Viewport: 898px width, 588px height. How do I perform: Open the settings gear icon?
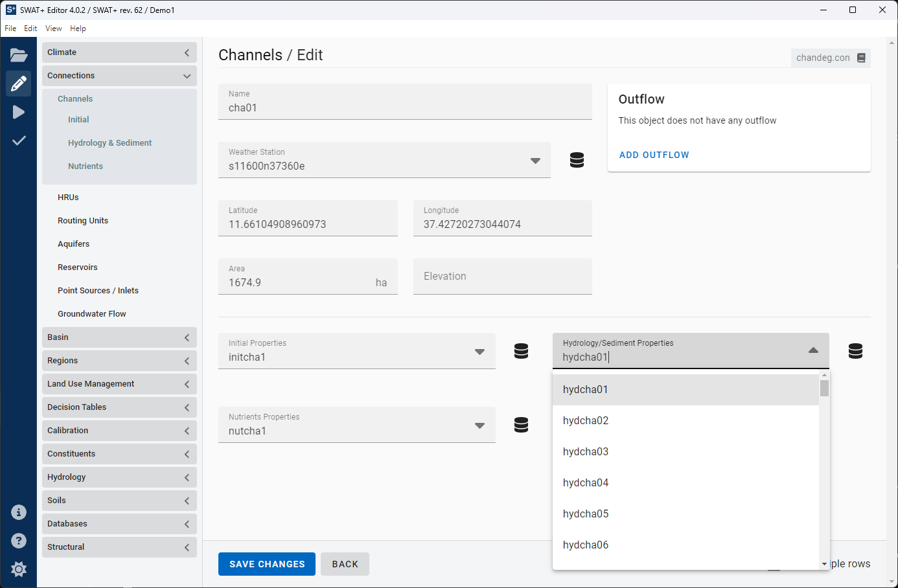point(19,569)
